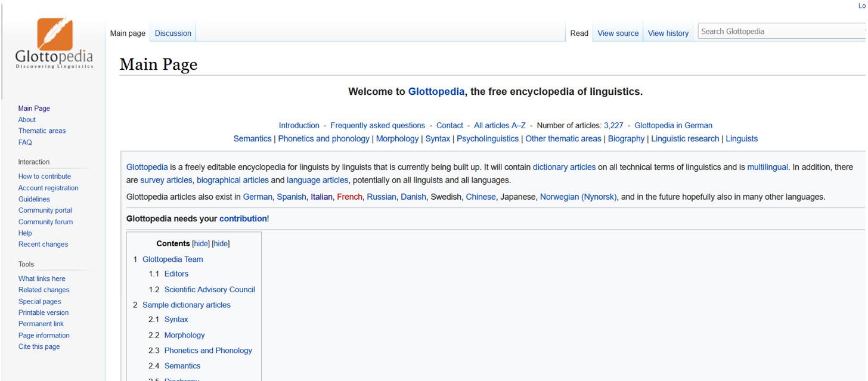Open the Contact link
Viewport: 868px width, 381px height.
pyautogui.click(x=449, y=125)
